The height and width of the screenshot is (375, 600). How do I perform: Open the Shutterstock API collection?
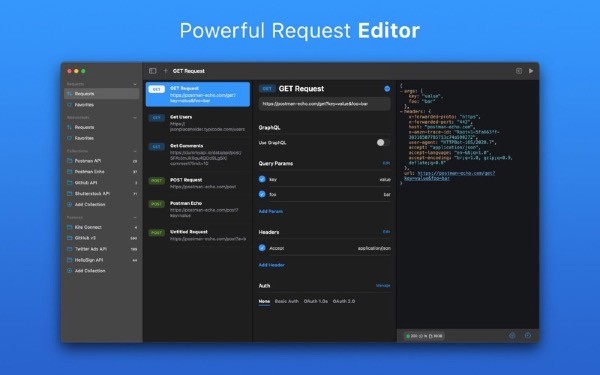pos(101,194)
